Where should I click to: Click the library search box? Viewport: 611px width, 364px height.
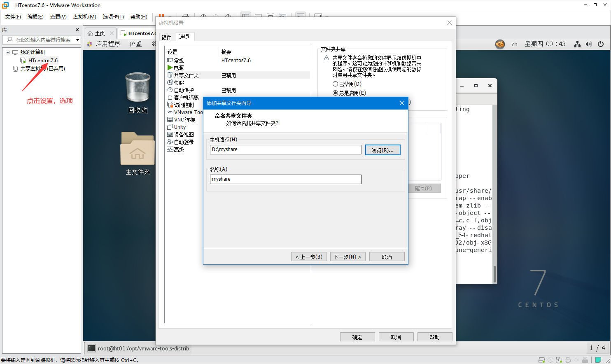click(x=41, y=40)
